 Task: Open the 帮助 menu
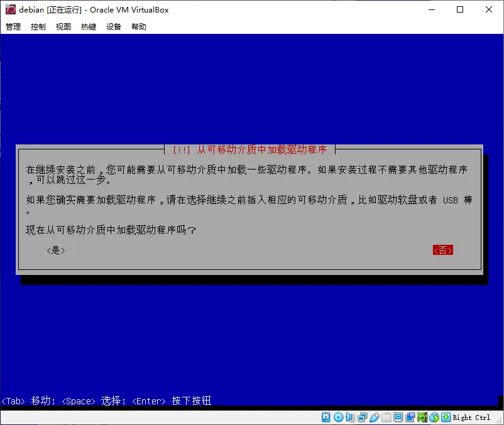click(139, 26)
